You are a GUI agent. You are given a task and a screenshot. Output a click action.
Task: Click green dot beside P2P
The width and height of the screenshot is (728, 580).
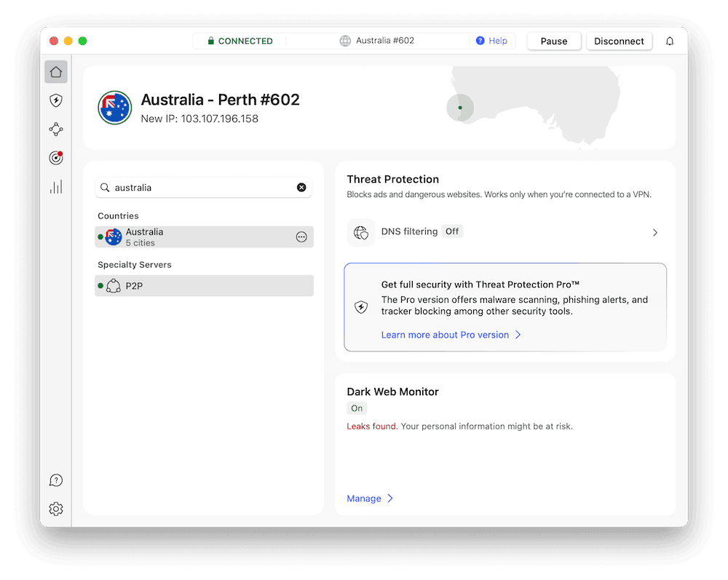click(100, 286)
